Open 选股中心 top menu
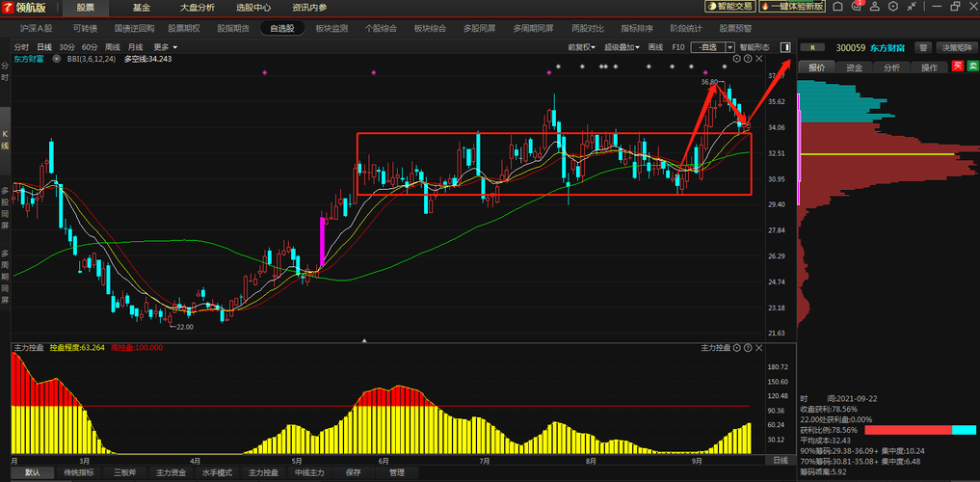 pyautogui.click(x=253, y=8)
